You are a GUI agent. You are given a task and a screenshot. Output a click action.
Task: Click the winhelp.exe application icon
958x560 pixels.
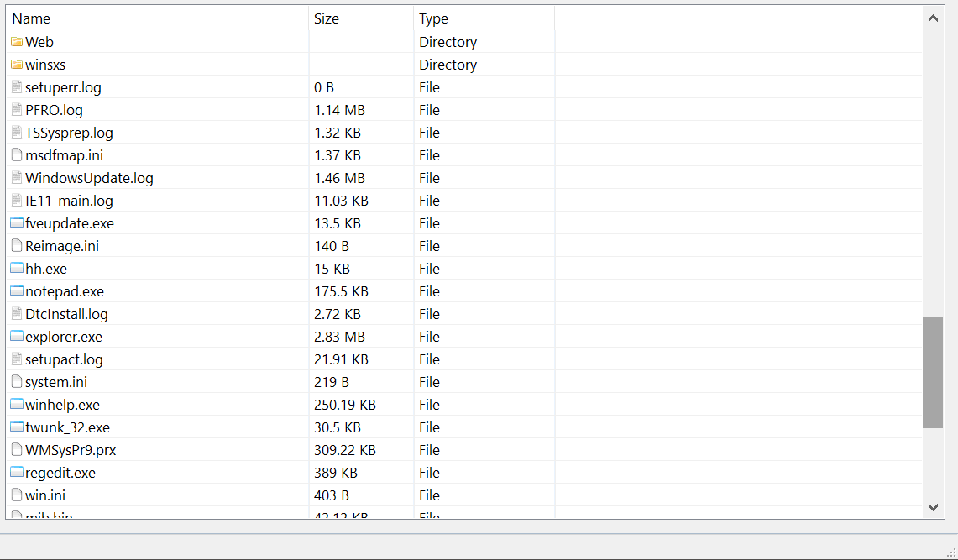17,404
